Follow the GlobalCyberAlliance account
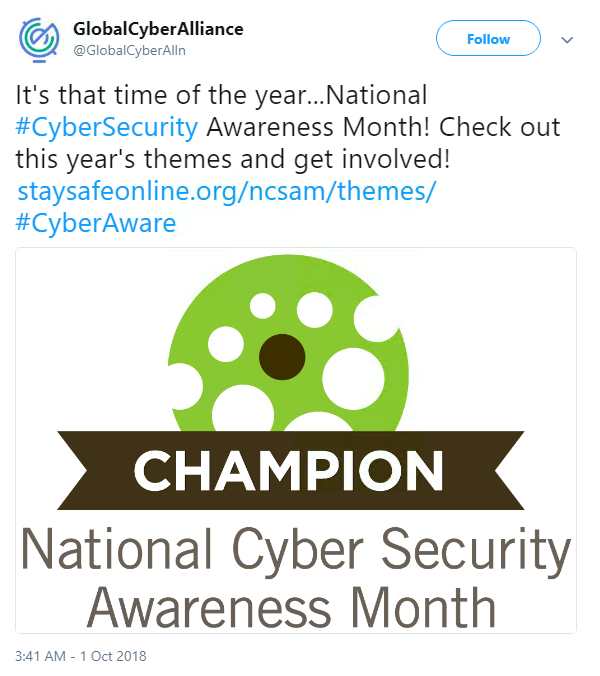Viewport: 600px width, 676px height. click(488, 39)
